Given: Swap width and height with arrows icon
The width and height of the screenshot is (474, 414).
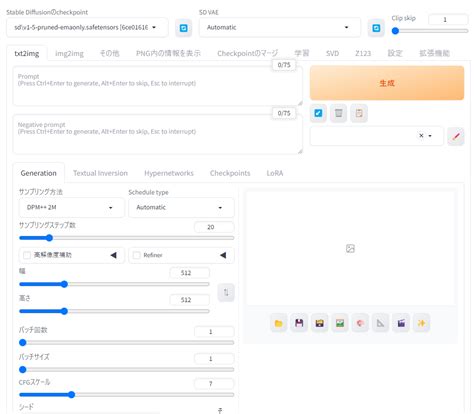Looking at the screenshot, I should [226, 292].
